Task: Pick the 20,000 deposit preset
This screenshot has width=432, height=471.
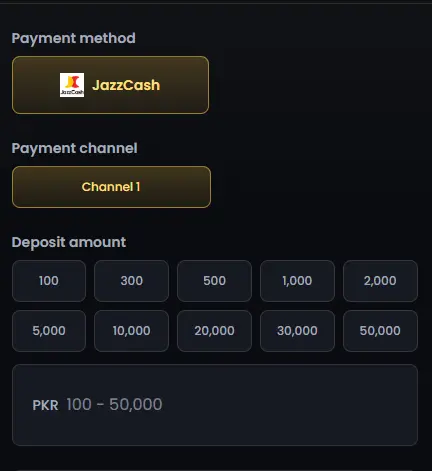Action: 214,331
